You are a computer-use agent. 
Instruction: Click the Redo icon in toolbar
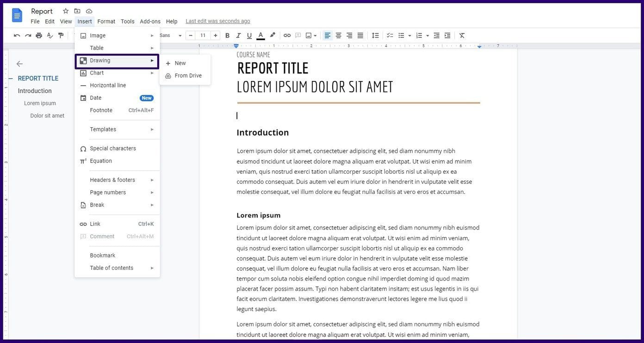pyautogui.click(x=28, y=36)
